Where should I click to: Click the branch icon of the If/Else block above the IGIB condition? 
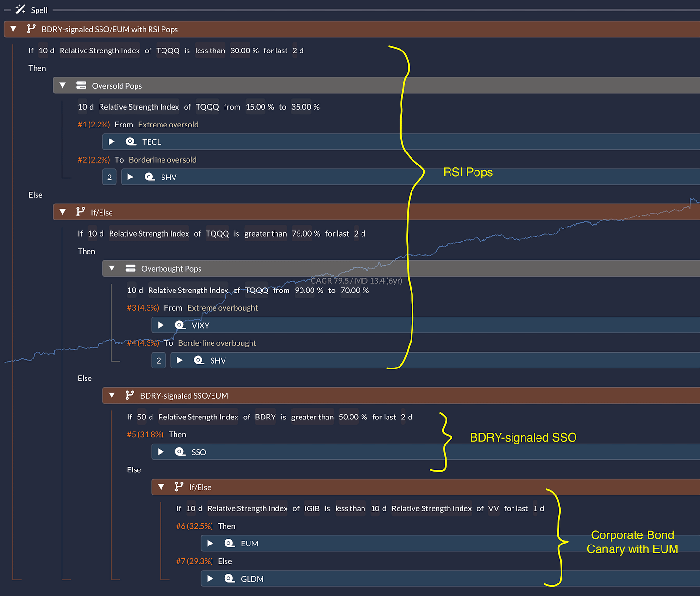[179, 486]
